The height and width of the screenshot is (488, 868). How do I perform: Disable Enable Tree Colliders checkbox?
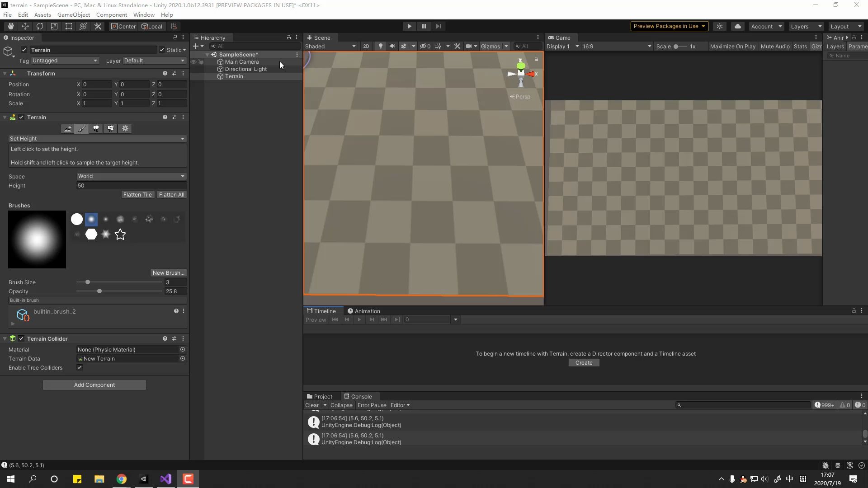coord(80,368)
